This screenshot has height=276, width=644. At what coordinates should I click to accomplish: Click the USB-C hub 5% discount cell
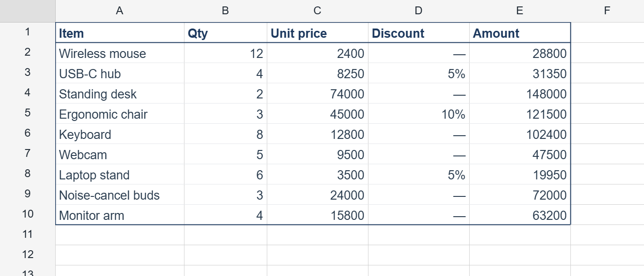click(x=419, y=73)
